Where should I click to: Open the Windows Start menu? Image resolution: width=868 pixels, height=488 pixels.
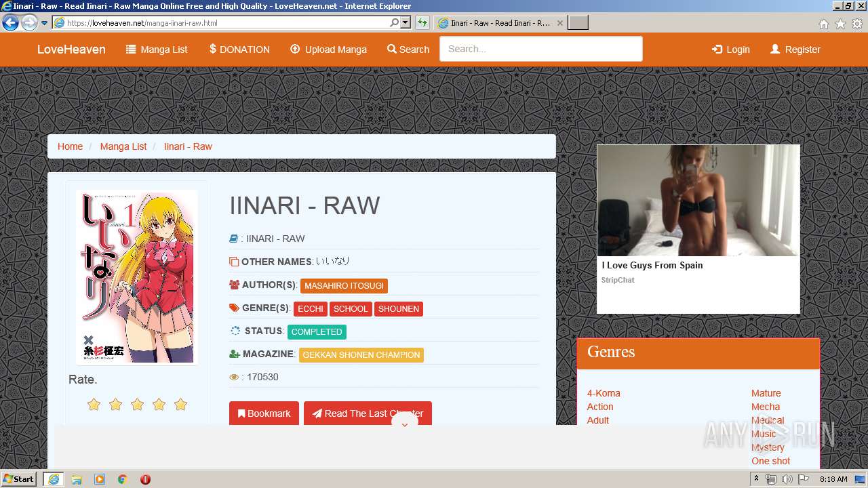coord(18,479)
